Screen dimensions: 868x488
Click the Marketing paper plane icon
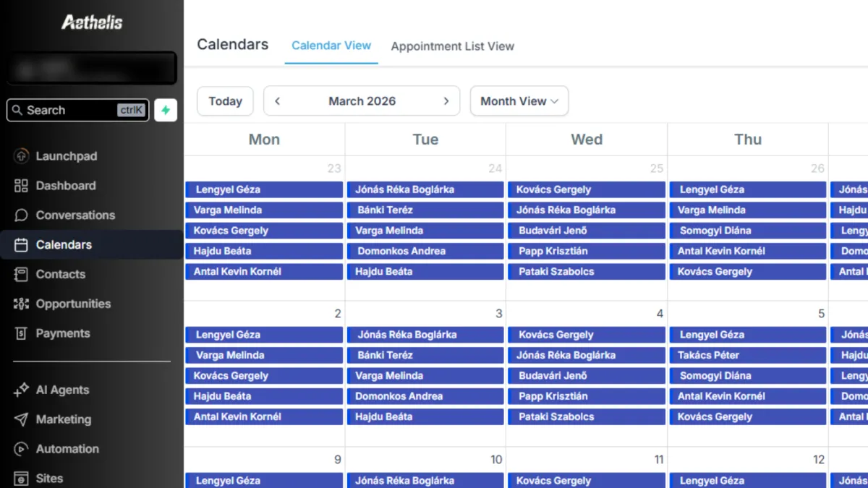(21, 420)
